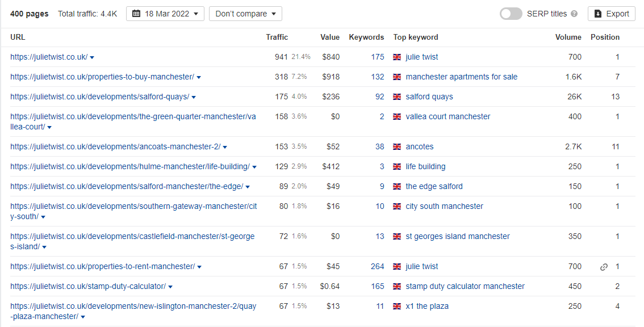Expand arrow next to properties-to-rent-manchester URL
The width and height of the screenshot is (644, 327).
point(199,267)
